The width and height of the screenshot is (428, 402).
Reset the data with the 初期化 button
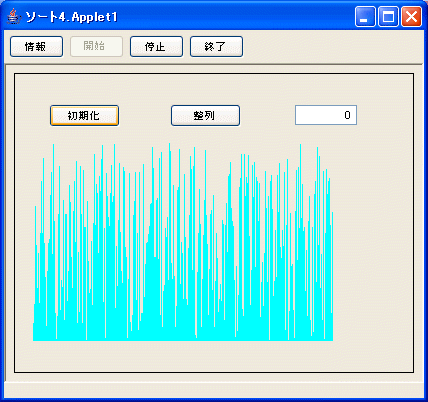pos(84,116)
